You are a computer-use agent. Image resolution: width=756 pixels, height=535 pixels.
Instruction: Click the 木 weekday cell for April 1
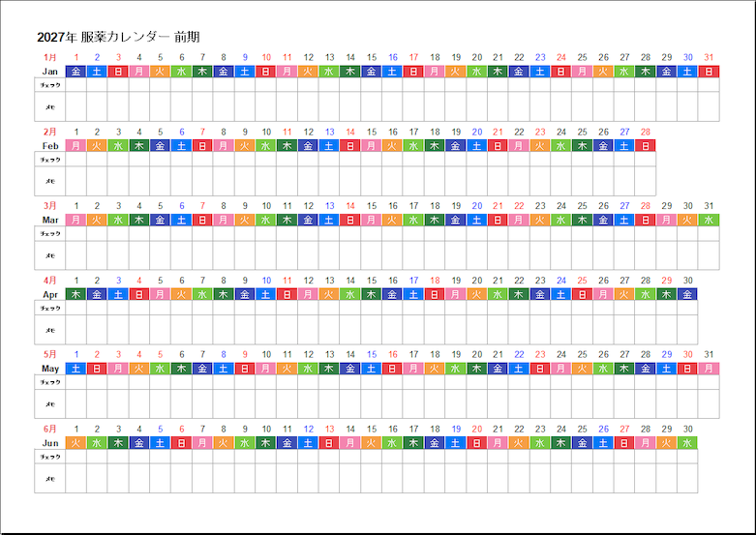tap(76, 294)
